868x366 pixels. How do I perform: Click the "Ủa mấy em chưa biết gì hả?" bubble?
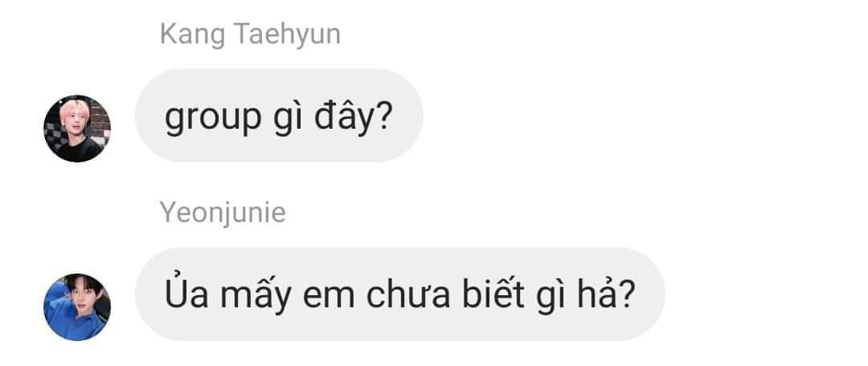(399, 294)
